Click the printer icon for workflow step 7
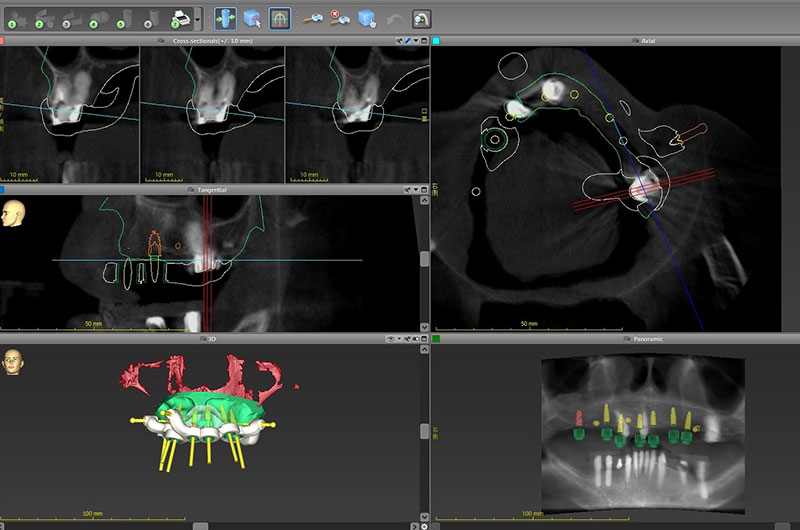The image size is (800, 530). (180, 18)
